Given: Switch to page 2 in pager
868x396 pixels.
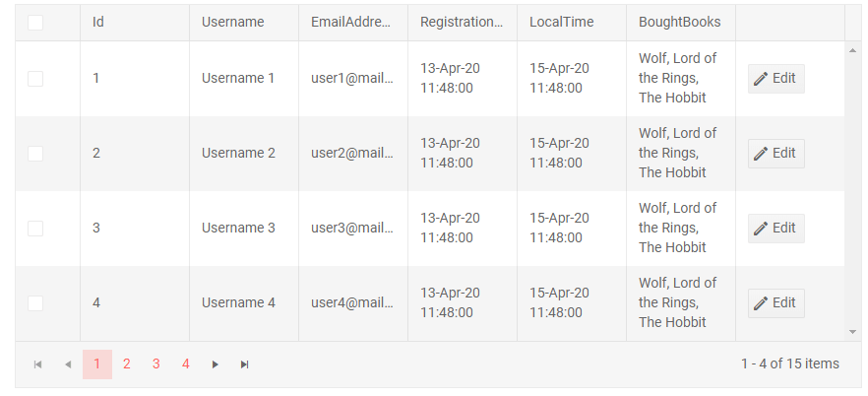Looking at the screenshot, I should point(127,364).
